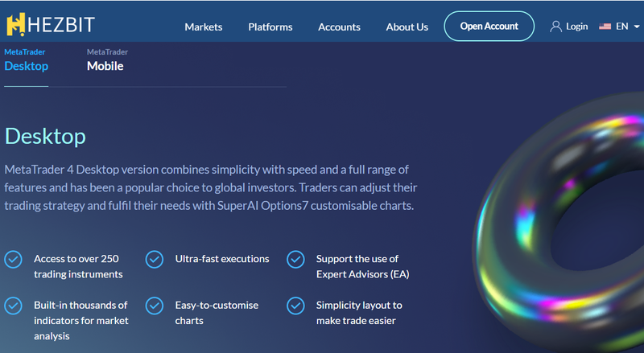The height and width of the screenshot is (353, 644).
Task: Open the Accounts menu
Action: (x=339, y=27)
